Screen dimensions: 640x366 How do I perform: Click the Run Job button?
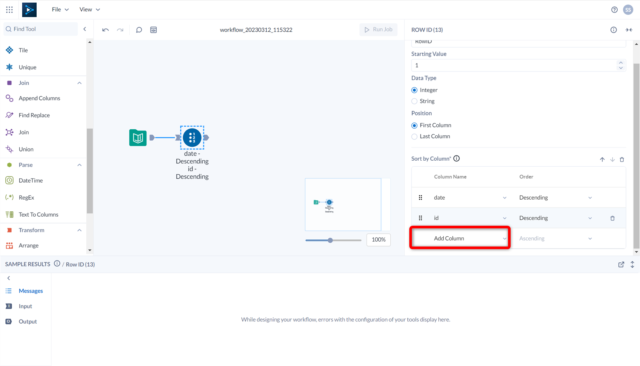click(378, 29)
